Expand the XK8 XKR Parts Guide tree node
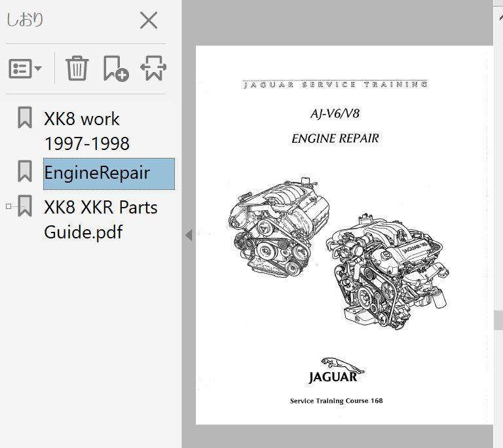 (x=9, y=206)
